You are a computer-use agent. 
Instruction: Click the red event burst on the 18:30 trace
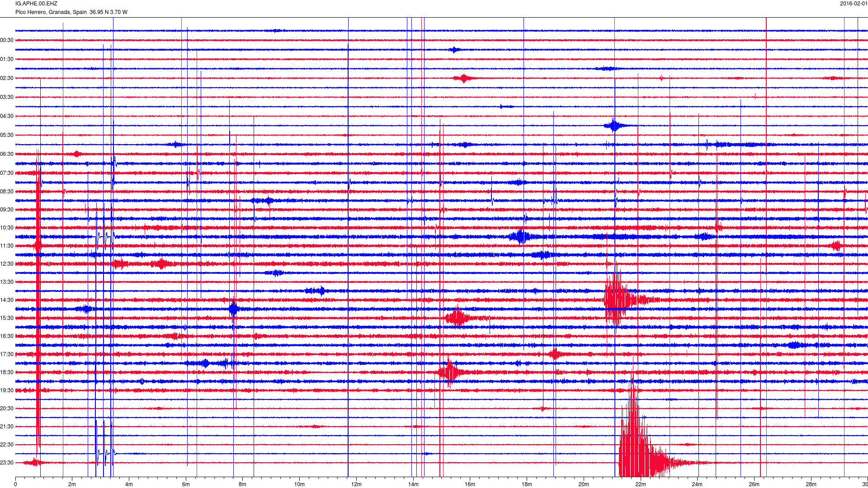pos(450,372)
